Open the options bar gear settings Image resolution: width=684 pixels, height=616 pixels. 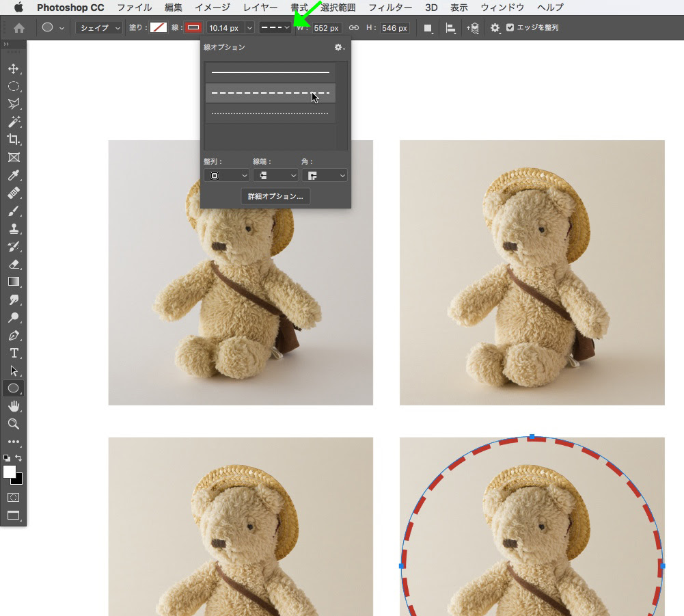[x=495, y=28]
